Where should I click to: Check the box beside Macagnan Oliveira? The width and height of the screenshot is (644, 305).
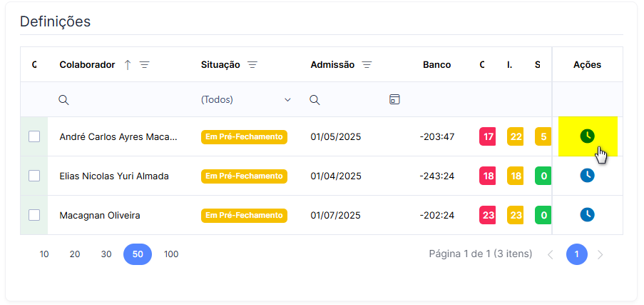(x=34, y=215)
